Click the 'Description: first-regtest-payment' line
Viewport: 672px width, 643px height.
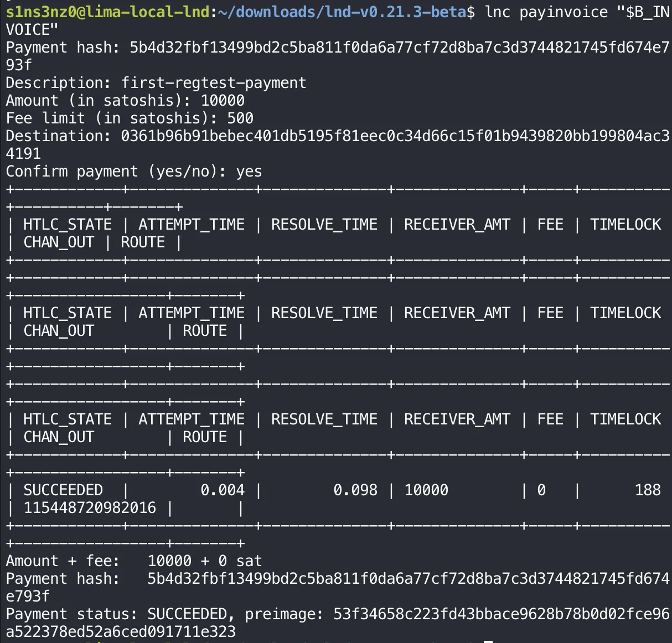pos(156,82)
